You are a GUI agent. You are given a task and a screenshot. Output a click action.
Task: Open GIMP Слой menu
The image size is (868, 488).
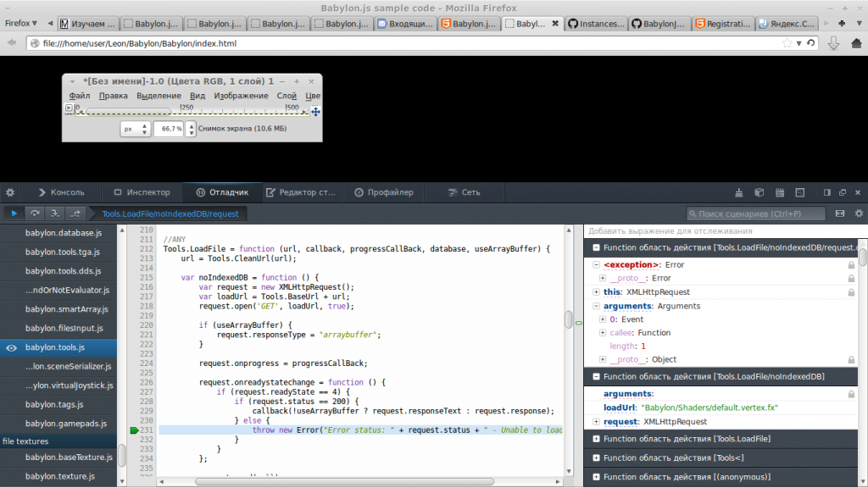point(287,96)
